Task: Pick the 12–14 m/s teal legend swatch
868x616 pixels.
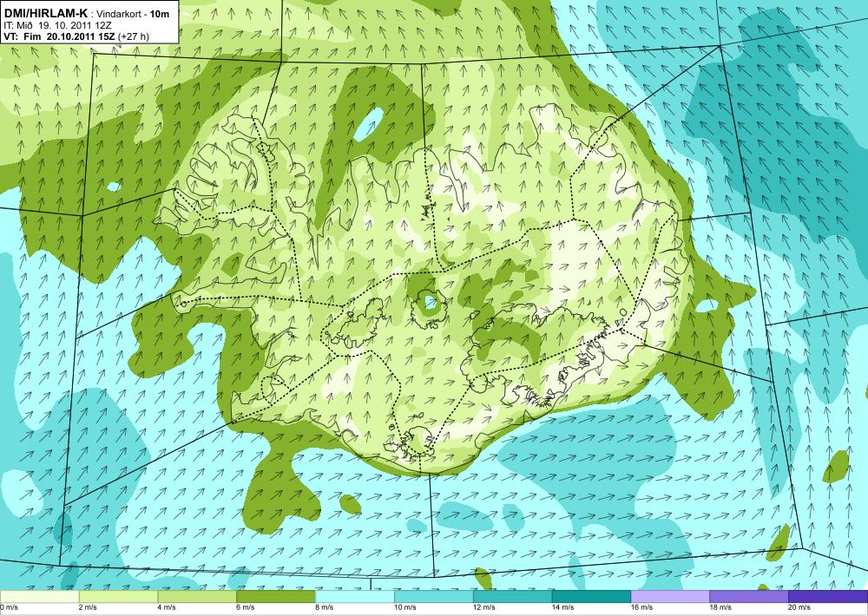Action: pos(513,597)
